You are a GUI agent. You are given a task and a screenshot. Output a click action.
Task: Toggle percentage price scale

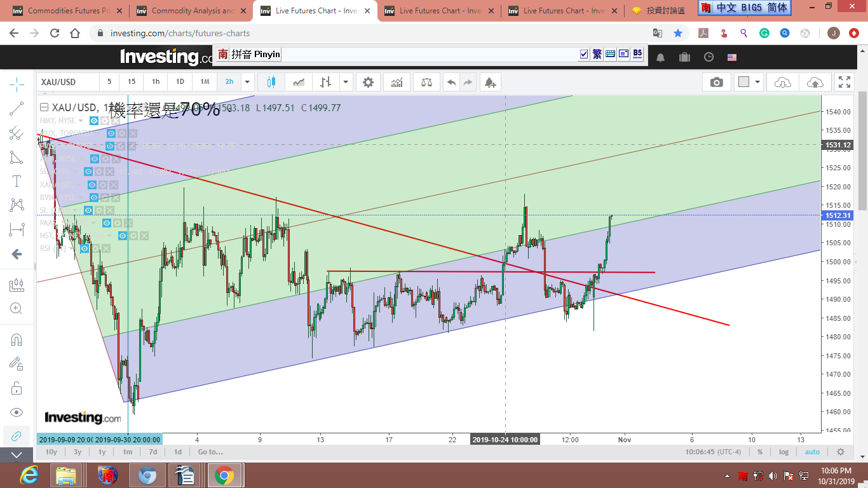(760, 452)
